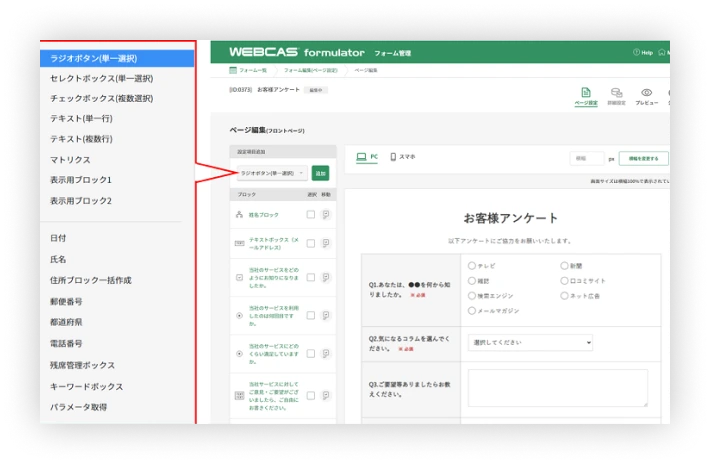Click the 横幅を変更する button
The width and height of the screenshot is (710, 464).
pyautogui.click(x=643, y=158)
